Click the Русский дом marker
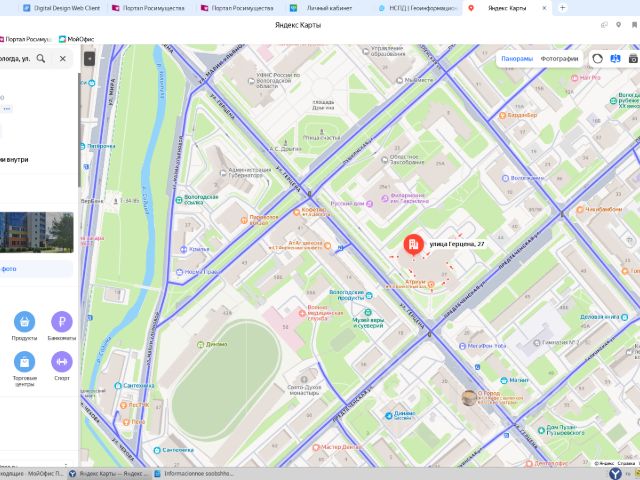Screen dimensions: 640x480 [x=369, y=204]
